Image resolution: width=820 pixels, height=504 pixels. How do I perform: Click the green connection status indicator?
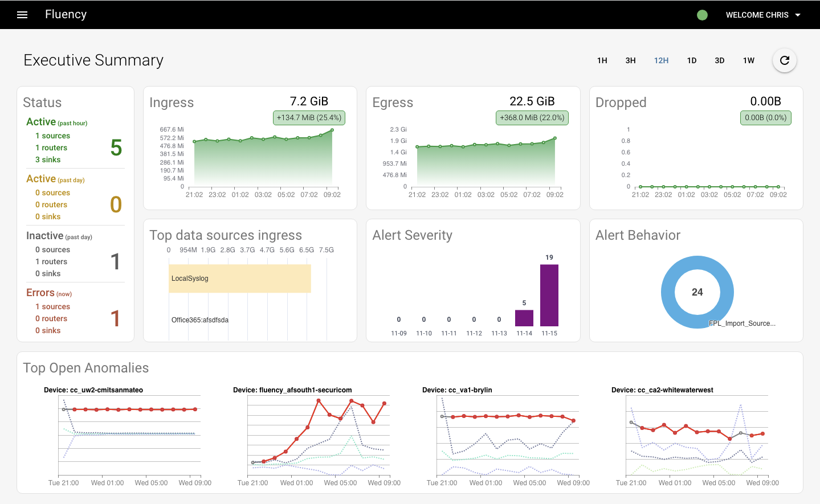[x=702, y=15]
